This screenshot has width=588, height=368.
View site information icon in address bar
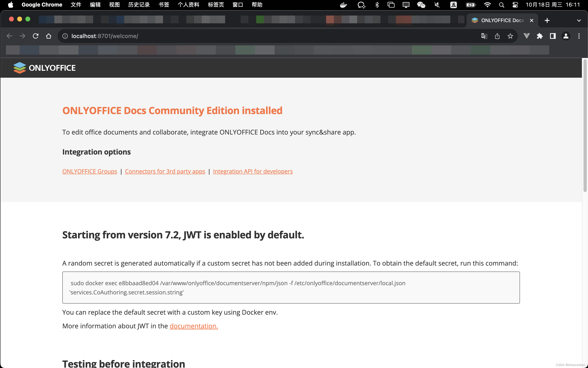65,36
